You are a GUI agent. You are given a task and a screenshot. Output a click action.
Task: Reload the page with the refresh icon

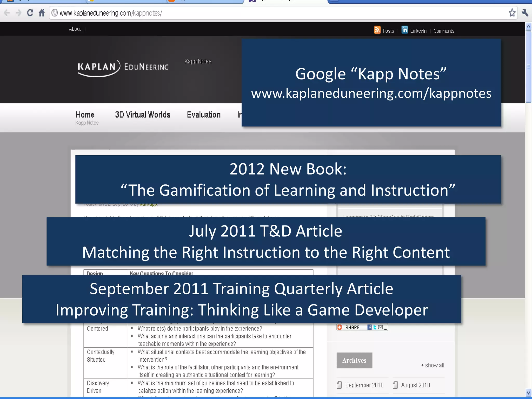[30, 13]
